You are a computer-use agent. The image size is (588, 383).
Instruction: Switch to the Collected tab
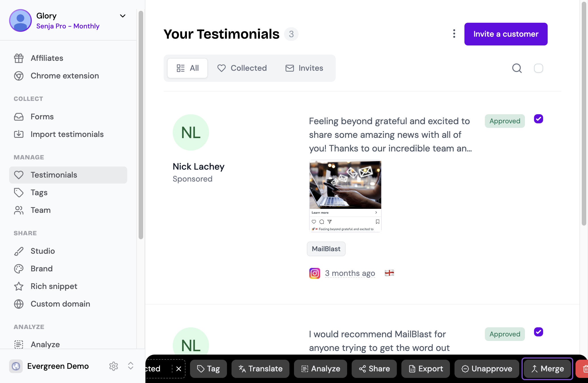coord(242,68)
